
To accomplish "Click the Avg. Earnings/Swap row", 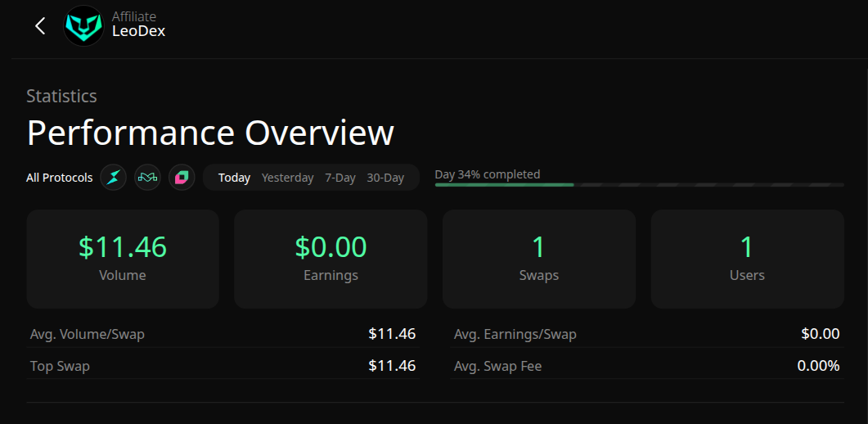I will (x=646, y=334).
